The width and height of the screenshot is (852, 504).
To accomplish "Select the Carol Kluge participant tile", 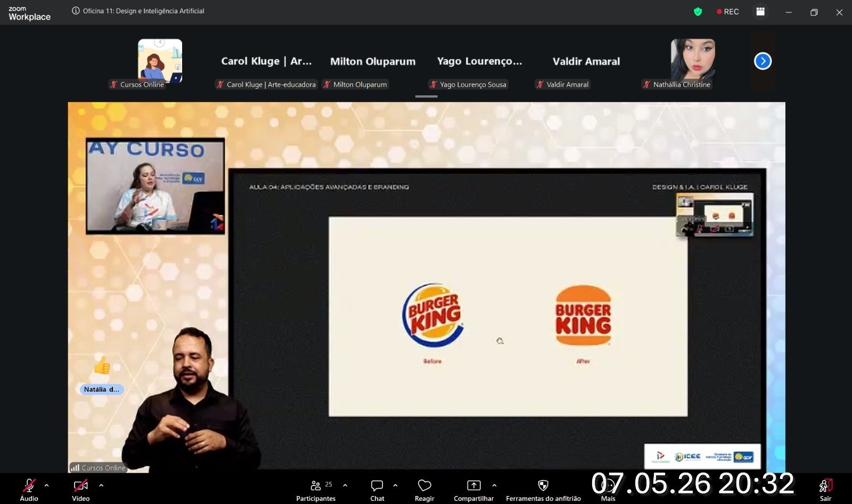I will pyautogui.click(x=266, y=61).
